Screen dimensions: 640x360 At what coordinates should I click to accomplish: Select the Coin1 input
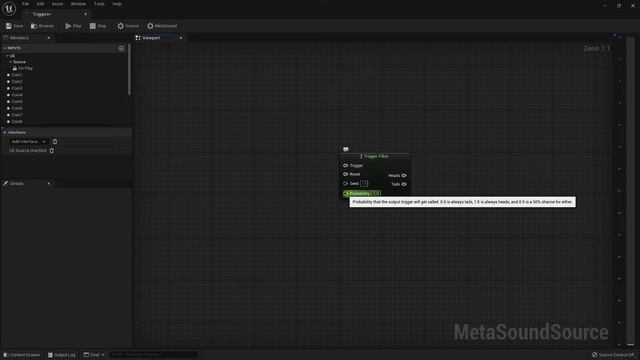17,75
